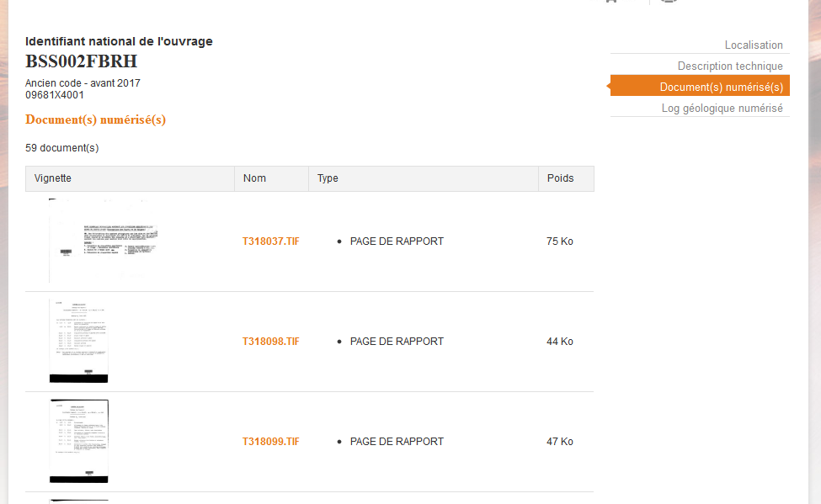Go to Description technique section
The height and width of the screenshot is (504, 821).
(729, 66)
